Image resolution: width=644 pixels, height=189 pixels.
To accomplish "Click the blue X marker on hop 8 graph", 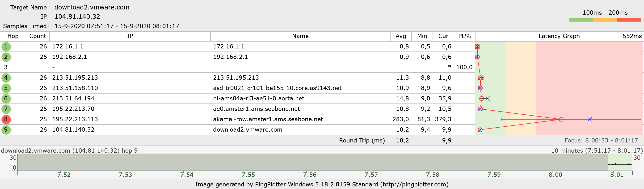I will pos(589,119).
